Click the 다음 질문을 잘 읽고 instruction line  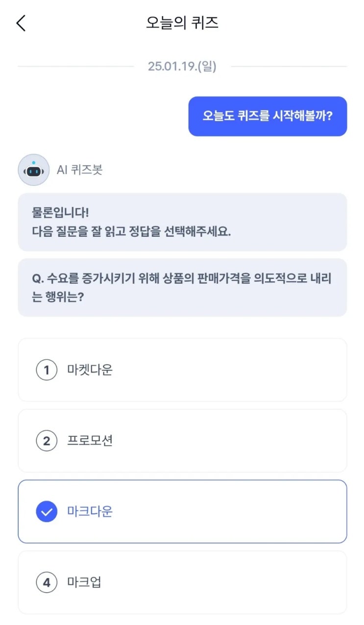[x=131, y=232]
